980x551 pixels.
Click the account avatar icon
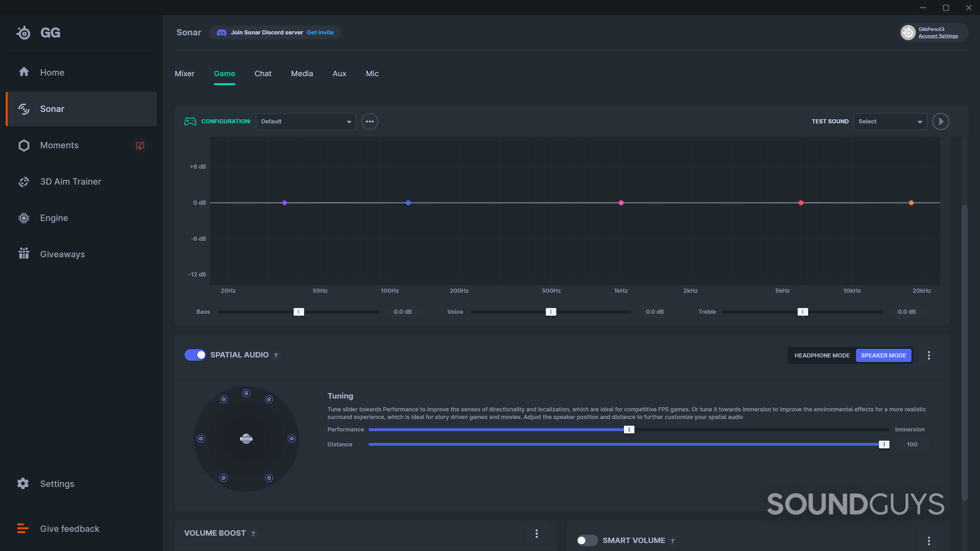(x=908, y=33)
